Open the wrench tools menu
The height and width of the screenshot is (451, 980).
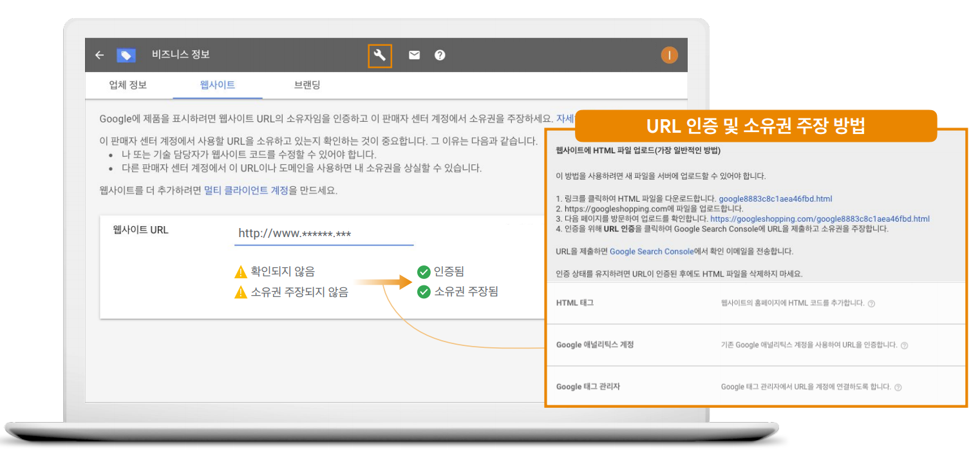click(380, 55)
